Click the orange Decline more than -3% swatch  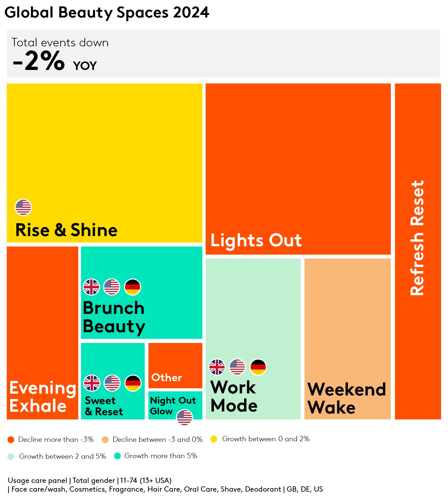pyautogui.click(x=11, y=440)
